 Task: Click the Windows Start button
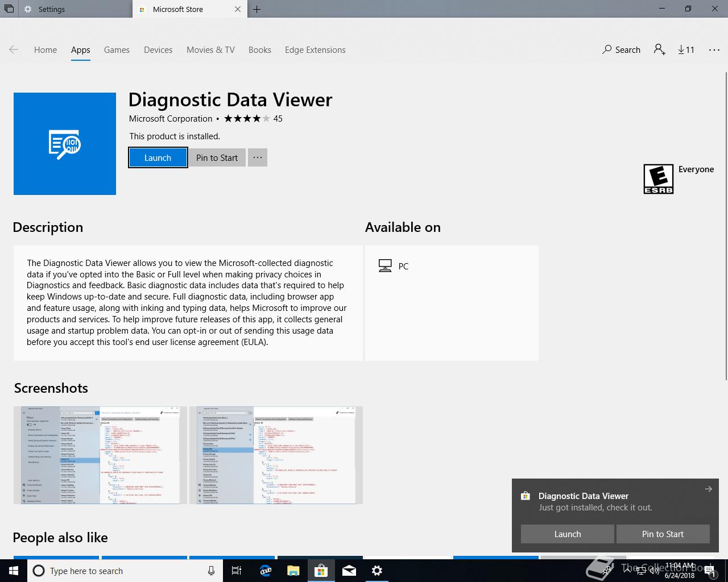(14, 571)
